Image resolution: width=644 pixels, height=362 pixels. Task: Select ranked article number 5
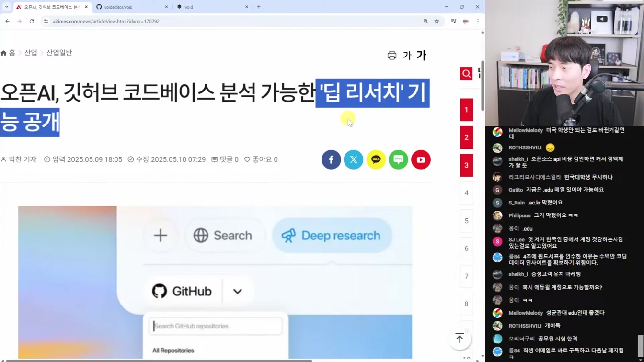[x=466, y=221]
